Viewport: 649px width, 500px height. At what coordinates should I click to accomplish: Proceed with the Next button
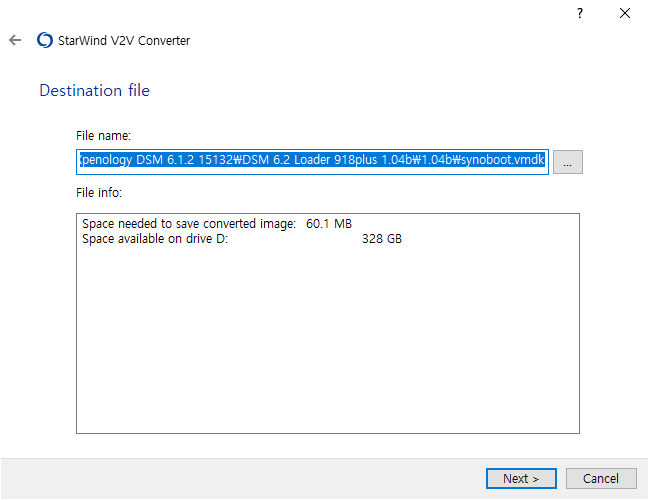521,478
